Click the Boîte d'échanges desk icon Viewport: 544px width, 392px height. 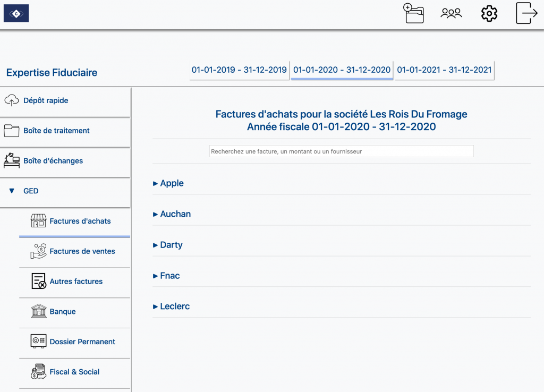12,160
